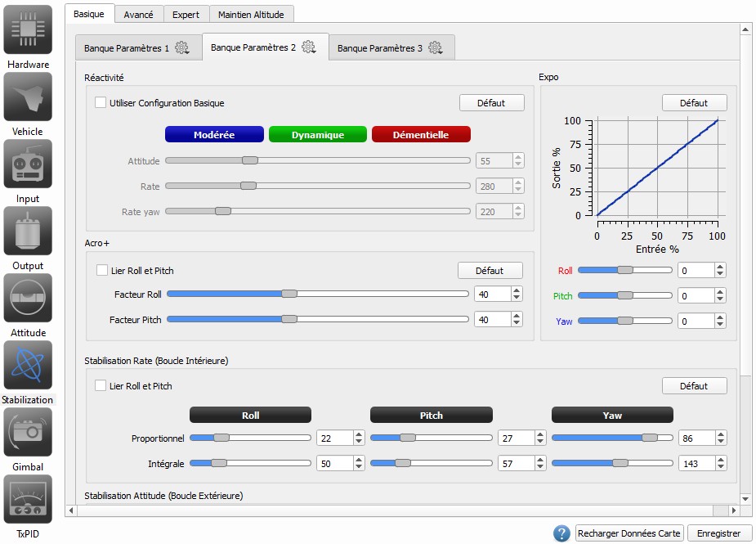Click the Expo Pitch slider handle
Screen dimensions: 756x544
click(x=625, y=295)
